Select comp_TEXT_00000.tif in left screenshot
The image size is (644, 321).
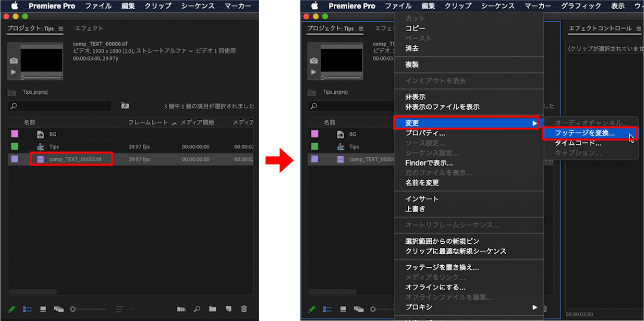[75, 159]
